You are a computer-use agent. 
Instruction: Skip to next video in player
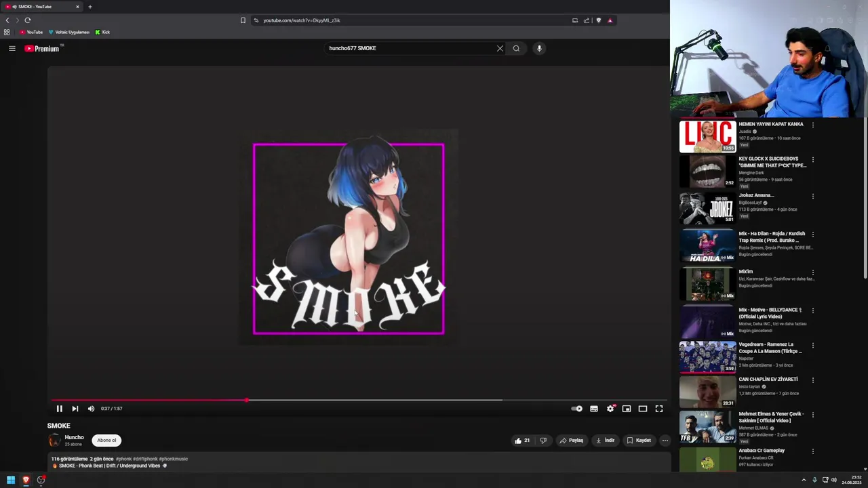click(75, 409)
